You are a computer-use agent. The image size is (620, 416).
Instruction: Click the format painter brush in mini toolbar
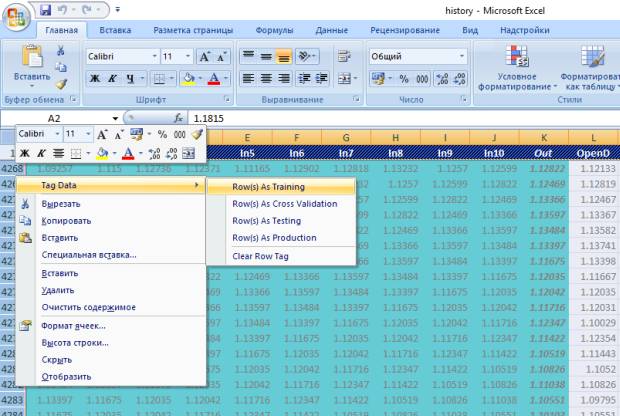pyautogui.click(x=197, y=134)
